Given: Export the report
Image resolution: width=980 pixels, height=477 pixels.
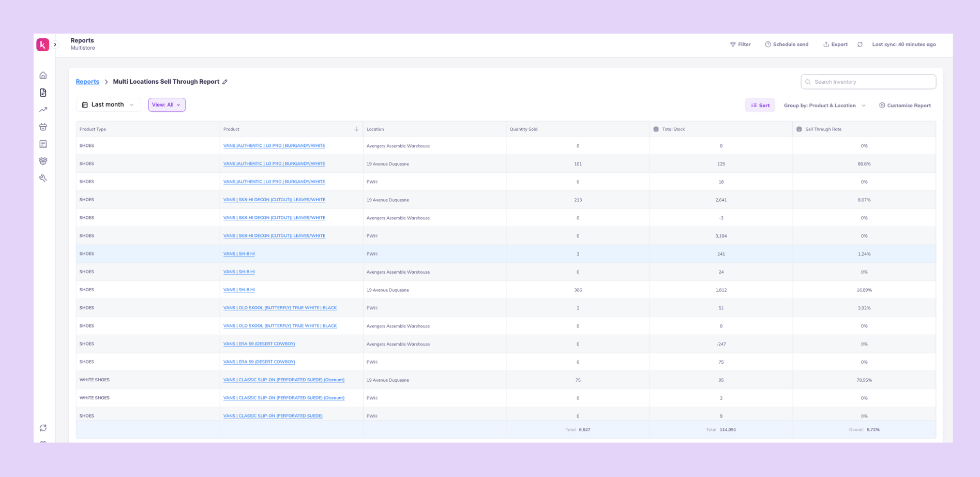Looking at the screenshot, I should coord(835,44).
